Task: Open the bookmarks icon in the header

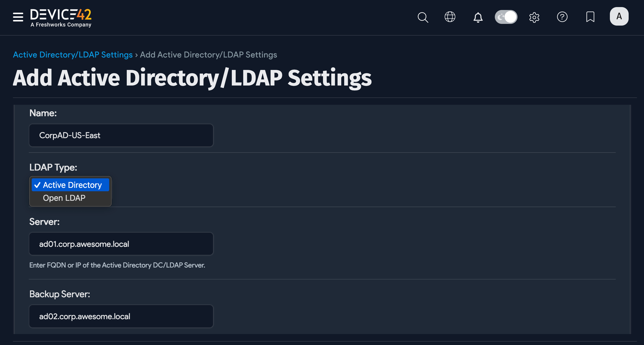Action: coord(590,17)
